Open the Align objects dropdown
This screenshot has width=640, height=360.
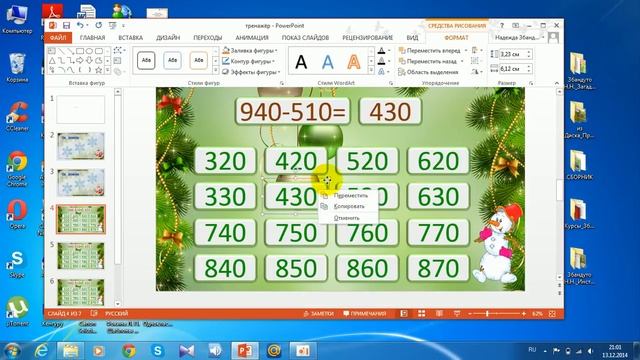coord(476,51)
